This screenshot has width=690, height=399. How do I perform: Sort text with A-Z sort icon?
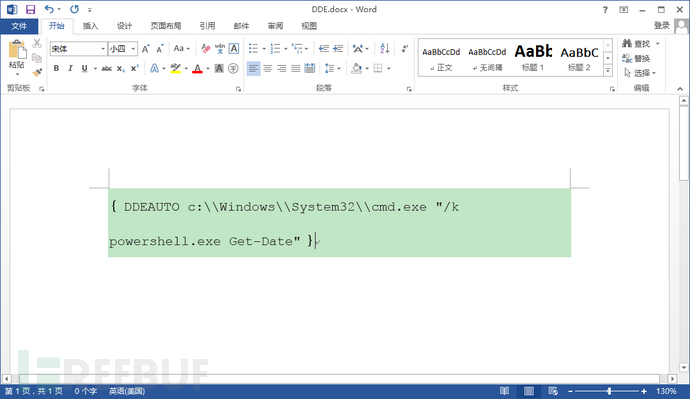[384, 48]
